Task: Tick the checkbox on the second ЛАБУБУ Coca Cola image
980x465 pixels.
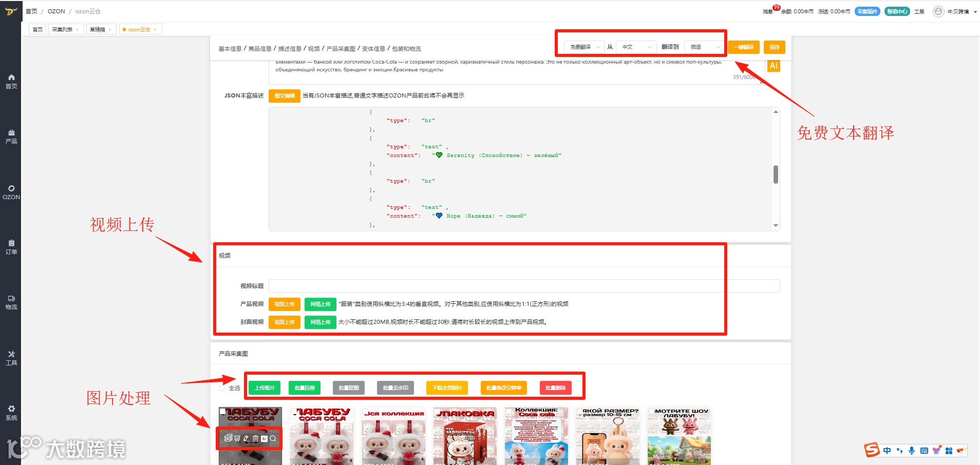Action: coord(294,411)
